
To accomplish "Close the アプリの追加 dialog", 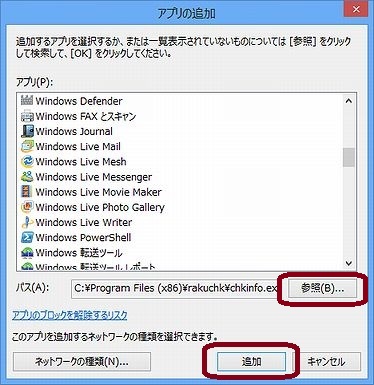I will click(x=356, y=9).
